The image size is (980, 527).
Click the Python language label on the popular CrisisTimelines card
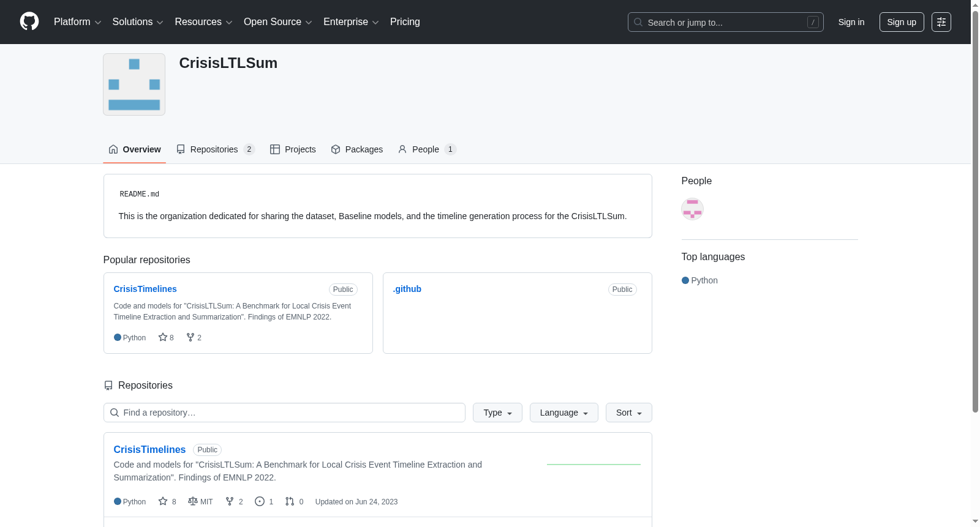130,338
